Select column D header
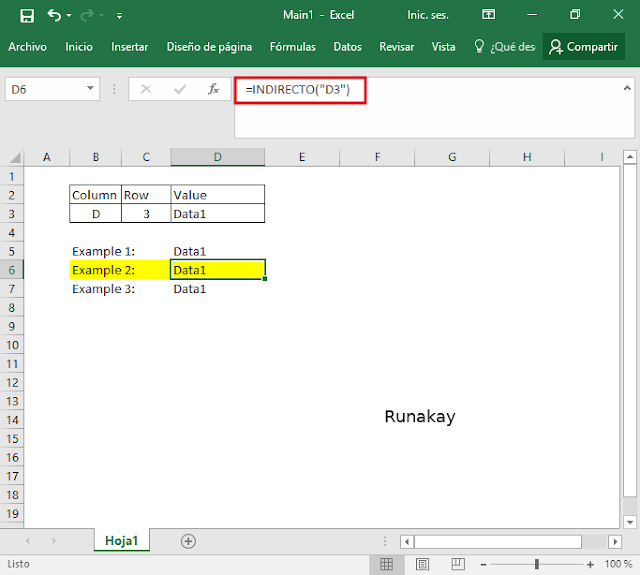Image resolution: width=640 pixels, height=575 pixels. click(218, 157)
